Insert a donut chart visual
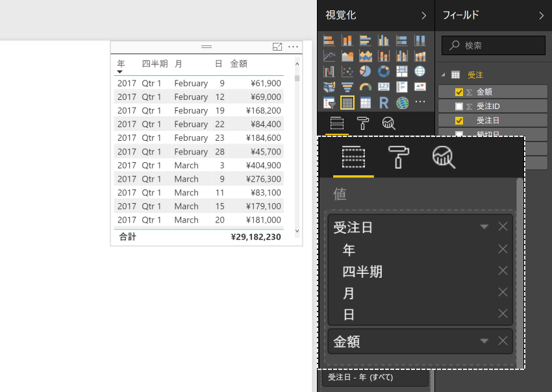This screenshot has height=392, width=552. (383, 71)
